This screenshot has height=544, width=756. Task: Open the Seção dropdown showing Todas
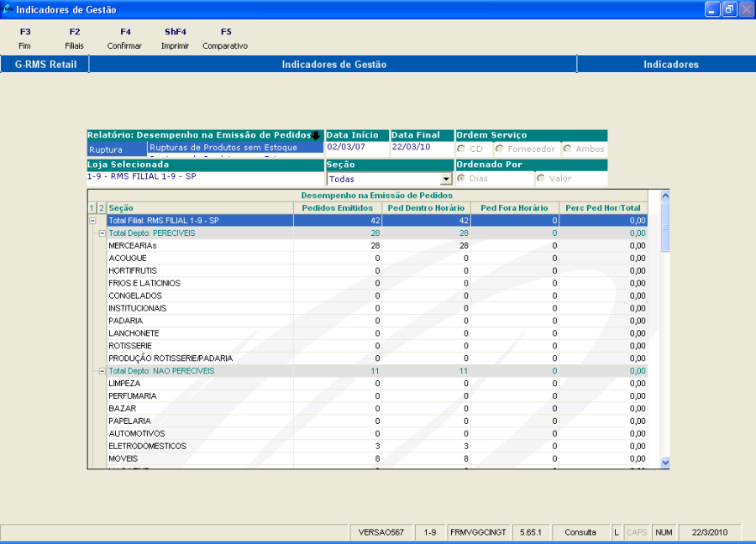pyautogui.click(x=446, y=179)
